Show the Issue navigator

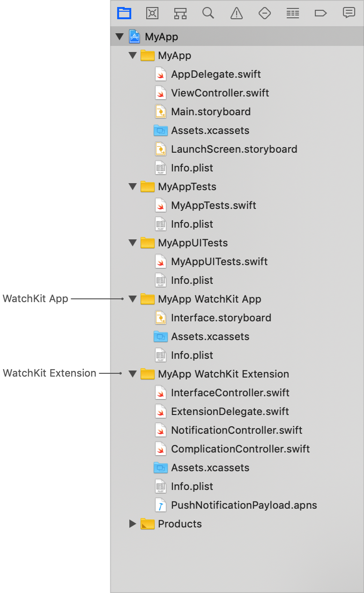236,13
